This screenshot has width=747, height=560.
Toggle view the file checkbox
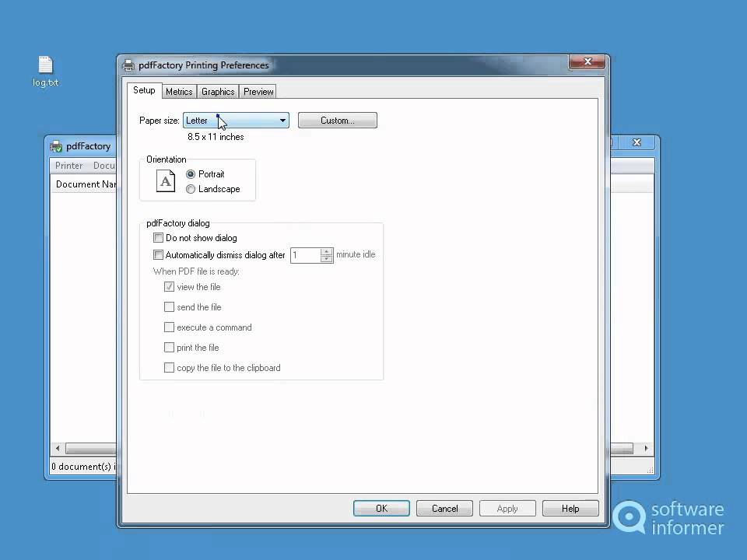[169, 287]
